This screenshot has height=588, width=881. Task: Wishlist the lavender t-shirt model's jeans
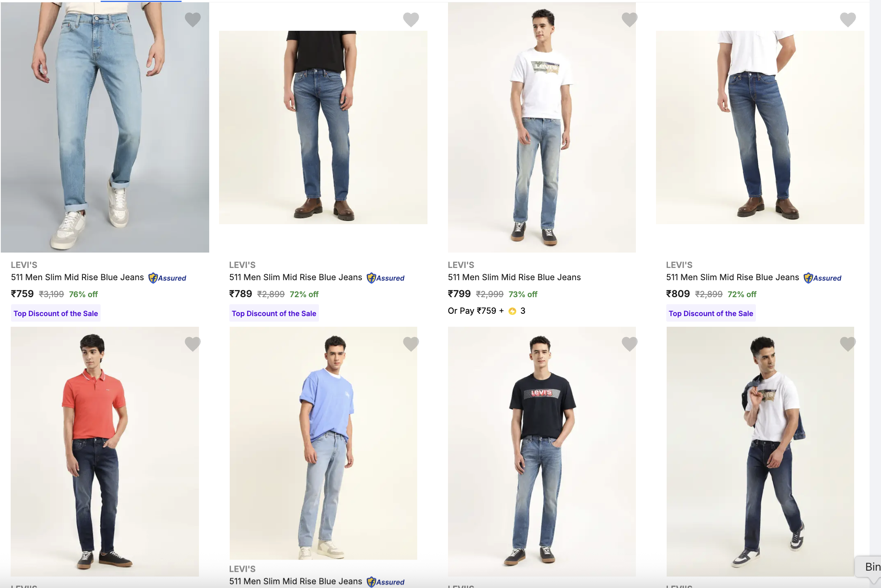(411, 344)
